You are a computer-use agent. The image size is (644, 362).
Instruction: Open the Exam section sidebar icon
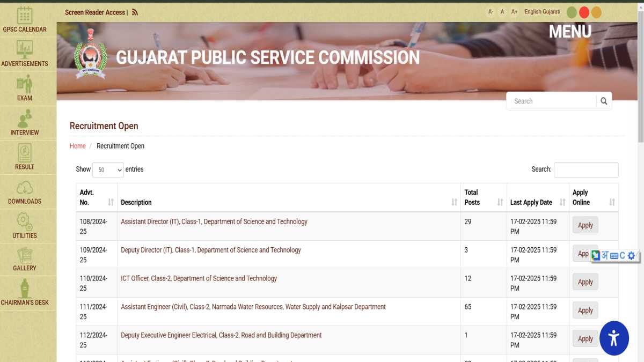(25, 84)
